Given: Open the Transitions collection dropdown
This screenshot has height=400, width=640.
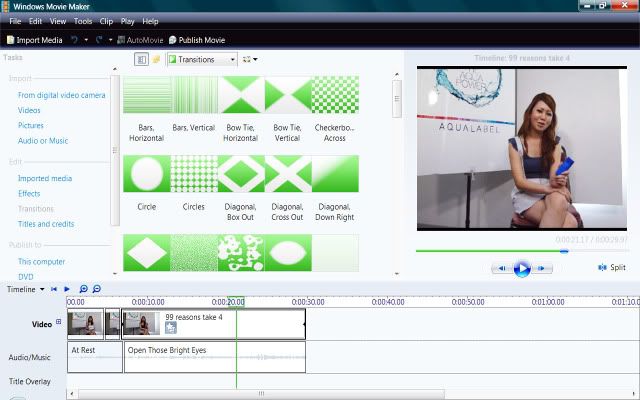Looking at the screenshot, I should pos(202,60).
